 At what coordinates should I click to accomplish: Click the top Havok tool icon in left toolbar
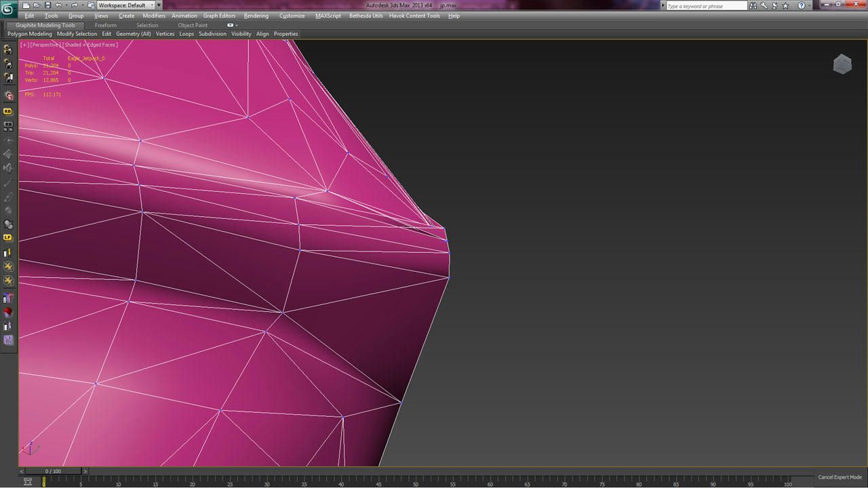8,49
